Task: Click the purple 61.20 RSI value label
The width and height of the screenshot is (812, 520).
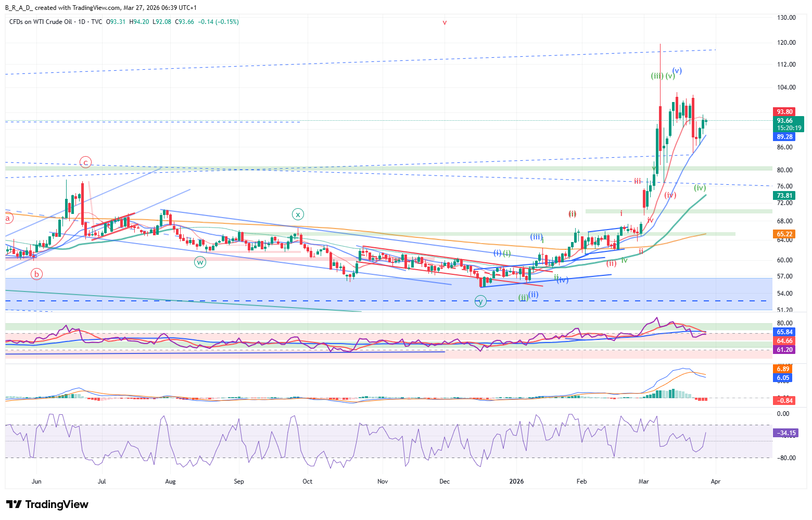Action: (784, 350)
